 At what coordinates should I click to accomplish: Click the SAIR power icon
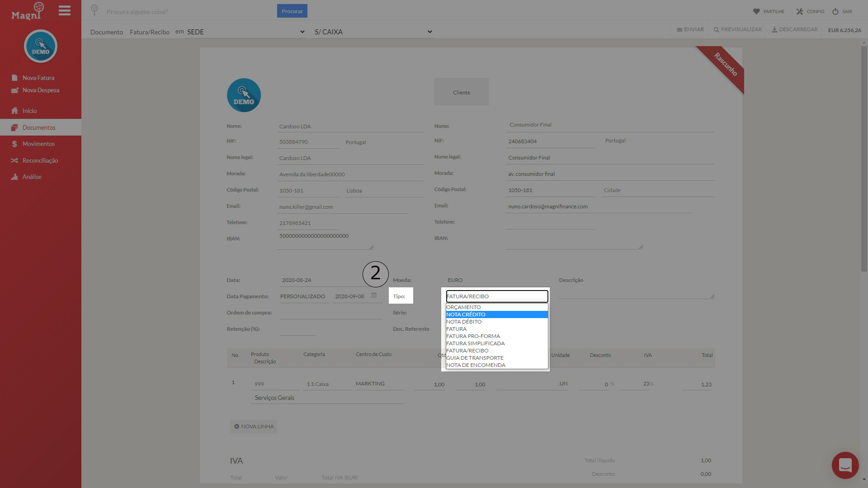pos(835,11)
